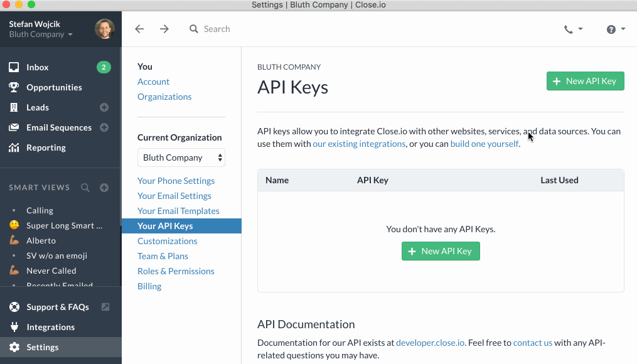Screen dimensions: 637x364
Task: Click the plus icon next to Leads
Action: pos(105,107)
